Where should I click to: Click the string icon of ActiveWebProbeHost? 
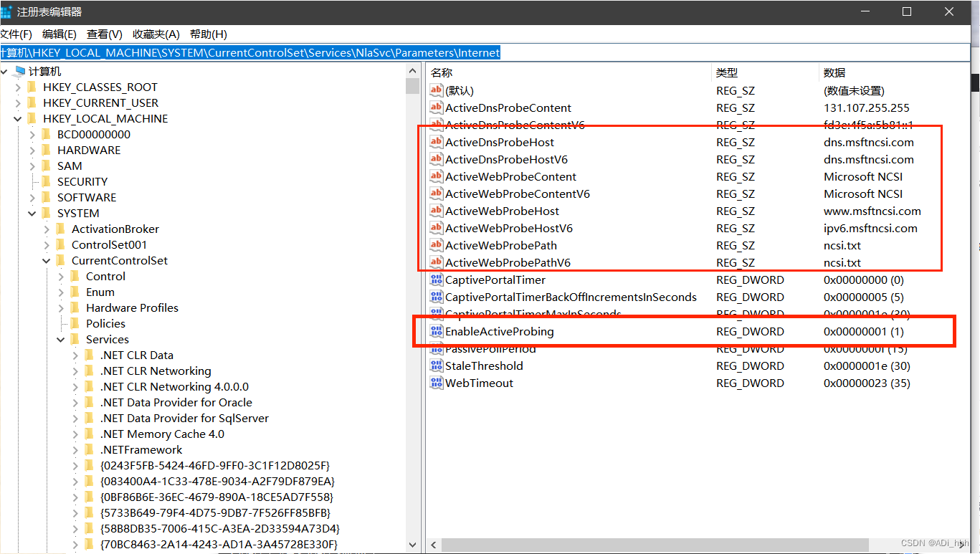click(x=437, y=211)
